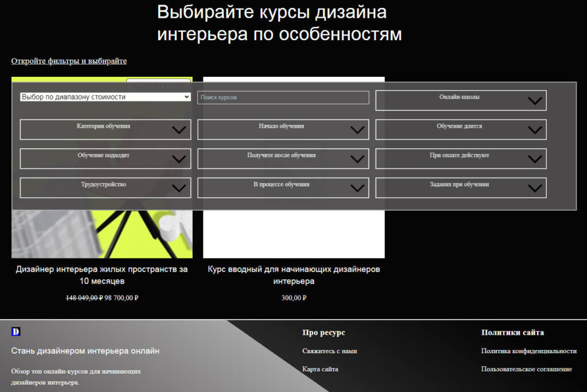Screen dimensions: 587x392
Task: Click chevron arrow in Задания при обучении filter
Action: tap(534, 188)
